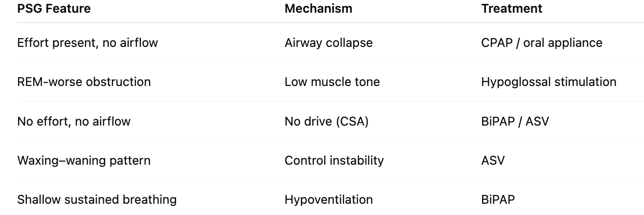Click the words "oral appliance" in the Treatment column
644x215 pixels.
click(563, 43)
